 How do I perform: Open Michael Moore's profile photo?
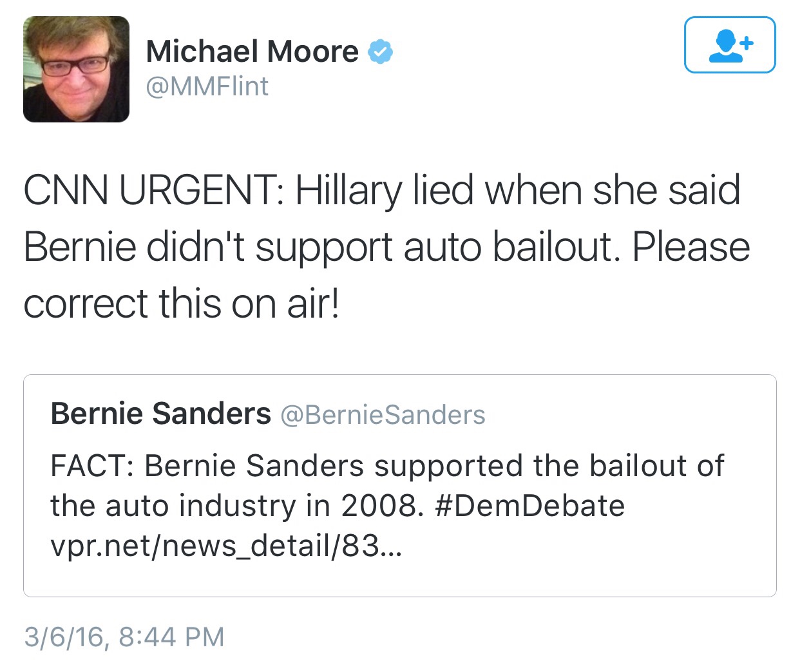pos(76,70)
